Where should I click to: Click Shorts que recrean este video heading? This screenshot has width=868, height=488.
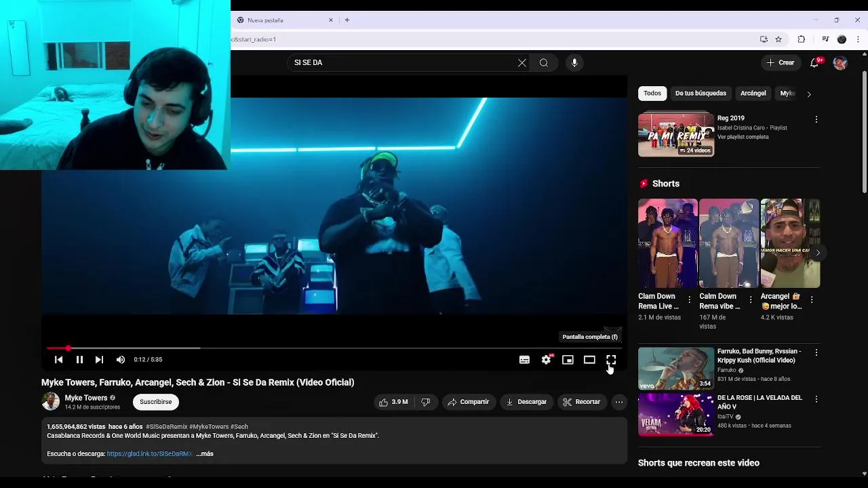[x=698, y=463]
